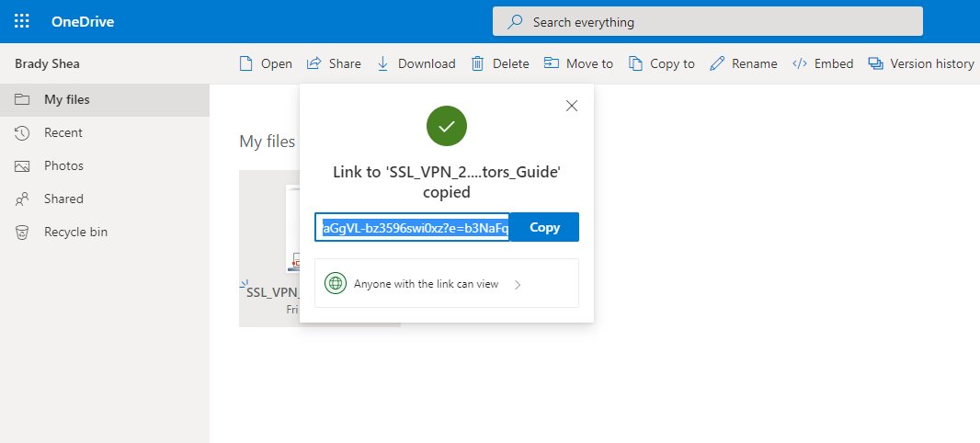
Task: Click the Share arrow icon
Action: (x=313, y=63)
